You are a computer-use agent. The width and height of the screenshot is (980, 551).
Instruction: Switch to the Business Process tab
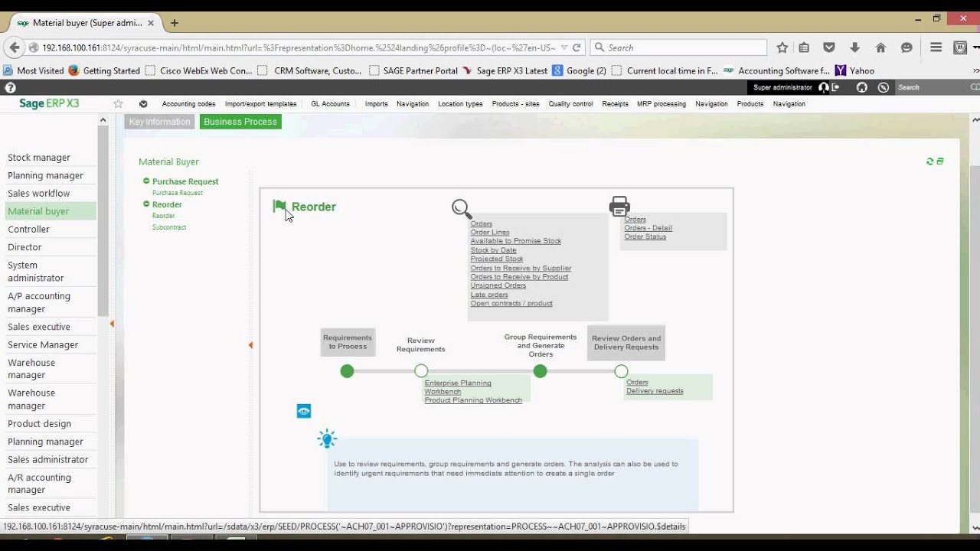pos(240,122)
